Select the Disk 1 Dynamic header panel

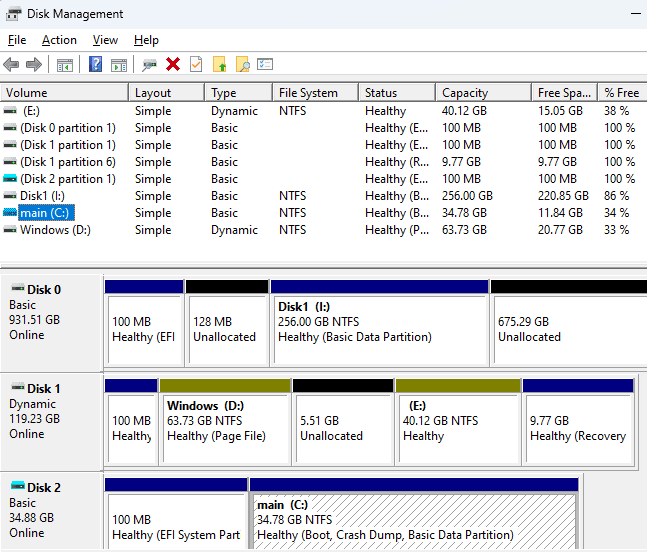pos(52,422)
